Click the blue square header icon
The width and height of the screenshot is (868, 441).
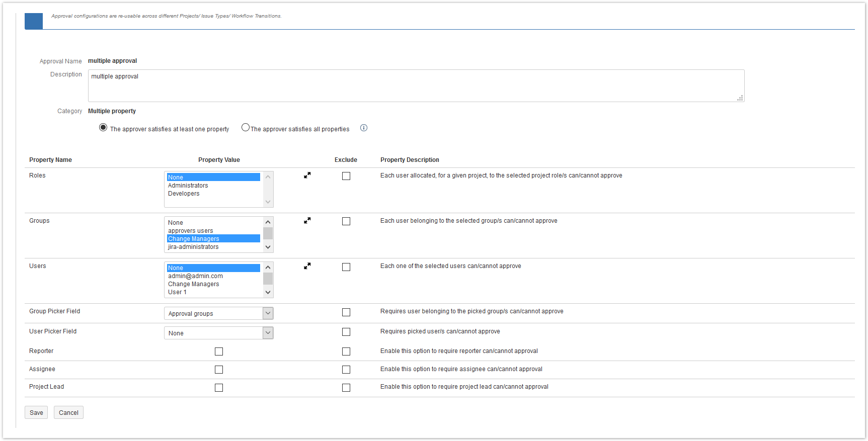tap(34, 21)
